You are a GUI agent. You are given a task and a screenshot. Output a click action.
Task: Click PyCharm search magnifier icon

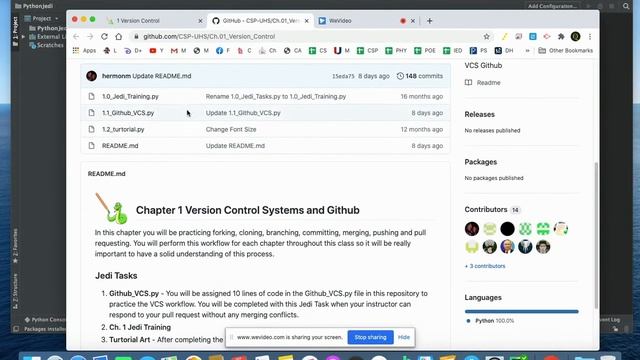[x=626, y=6]
